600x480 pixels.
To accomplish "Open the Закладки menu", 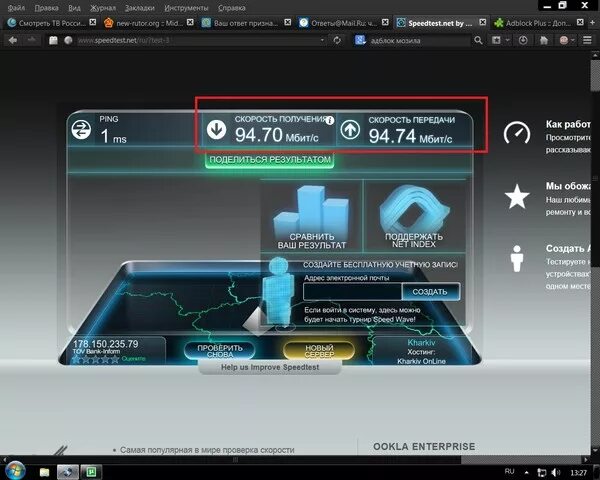I will point(140,8).
